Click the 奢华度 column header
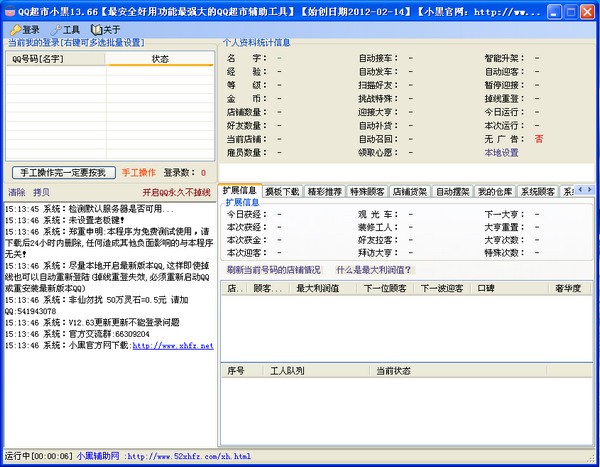 pos(570,288)
